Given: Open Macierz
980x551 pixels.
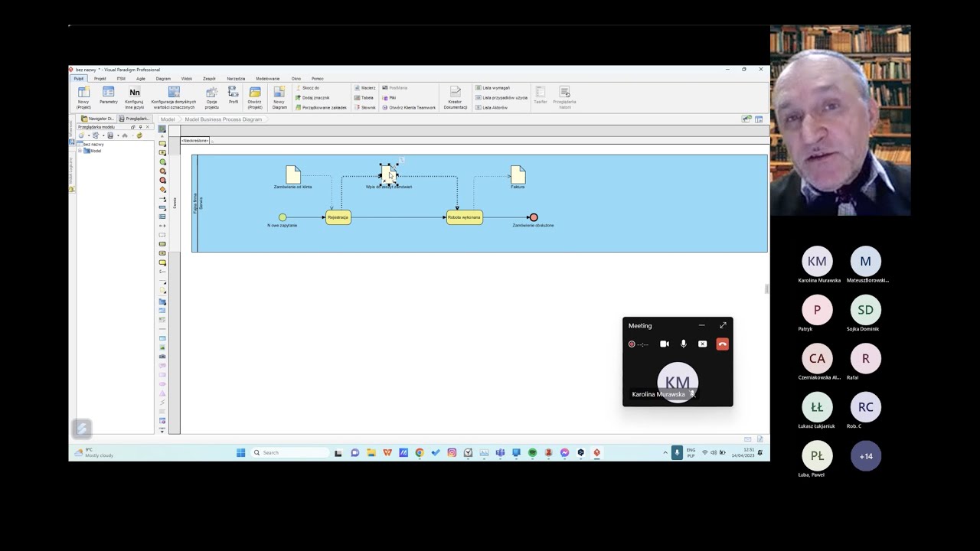Looking at the screenshot, I should [x=364, y=88].
